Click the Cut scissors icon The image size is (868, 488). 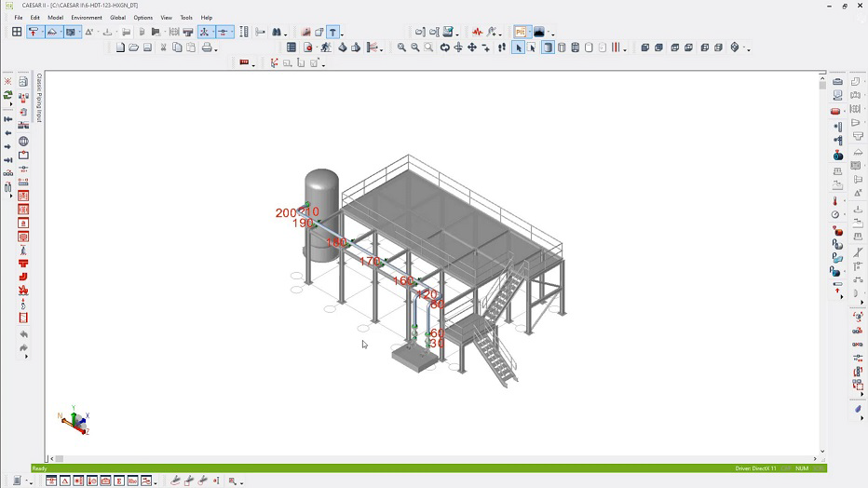click(163, 47)
